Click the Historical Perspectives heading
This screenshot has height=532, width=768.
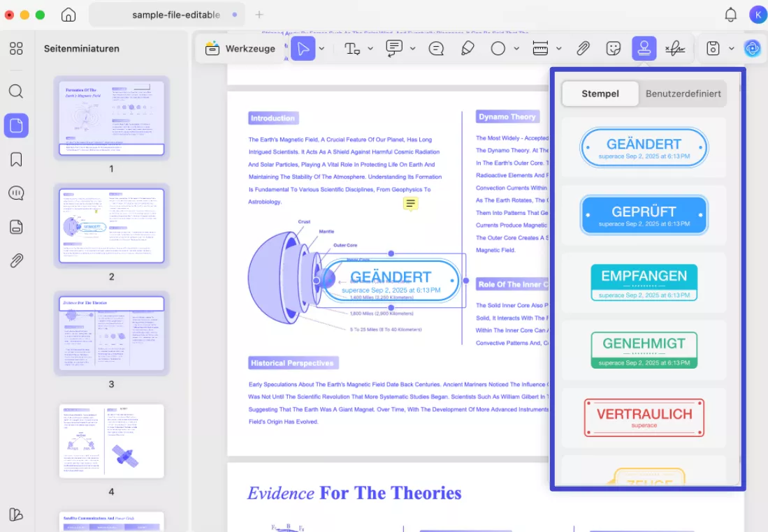coord(292,363)
